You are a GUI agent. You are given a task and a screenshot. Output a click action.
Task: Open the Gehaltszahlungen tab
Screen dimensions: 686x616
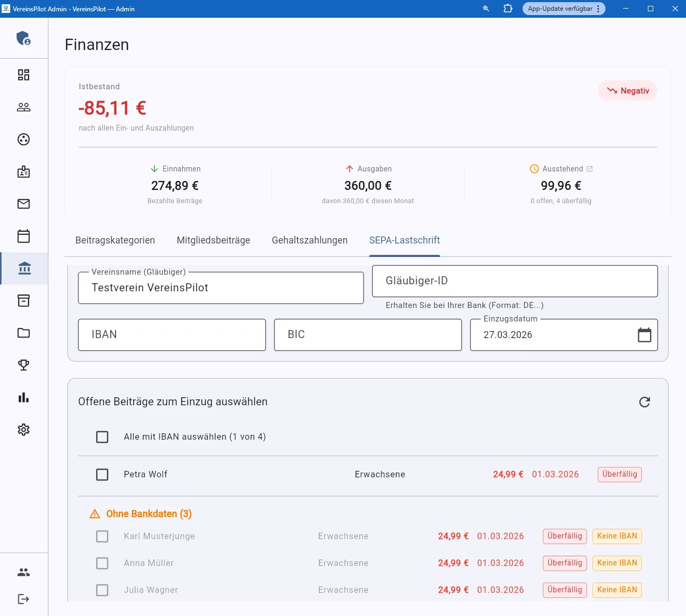[309, 240]
